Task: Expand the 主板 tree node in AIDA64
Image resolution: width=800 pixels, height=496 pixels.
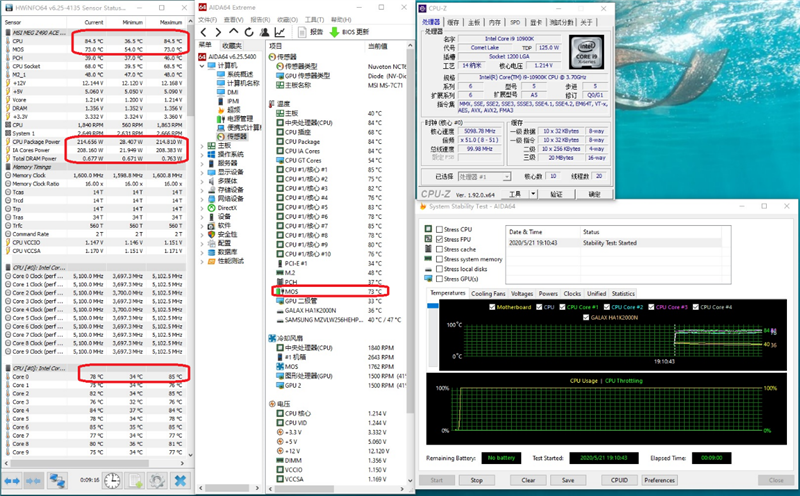Action: pyautogui.click(x=204, y=146)
